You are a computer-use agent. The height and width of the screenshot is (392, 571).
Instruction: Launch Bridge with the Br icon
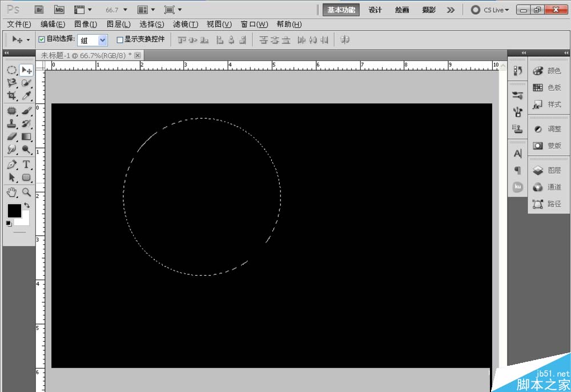(x=39, y=10)
